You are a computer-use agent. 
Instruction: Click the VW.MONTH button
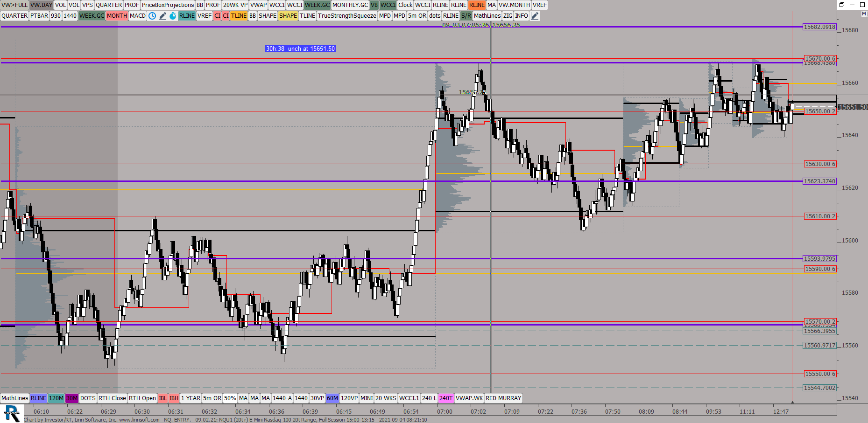514,5
